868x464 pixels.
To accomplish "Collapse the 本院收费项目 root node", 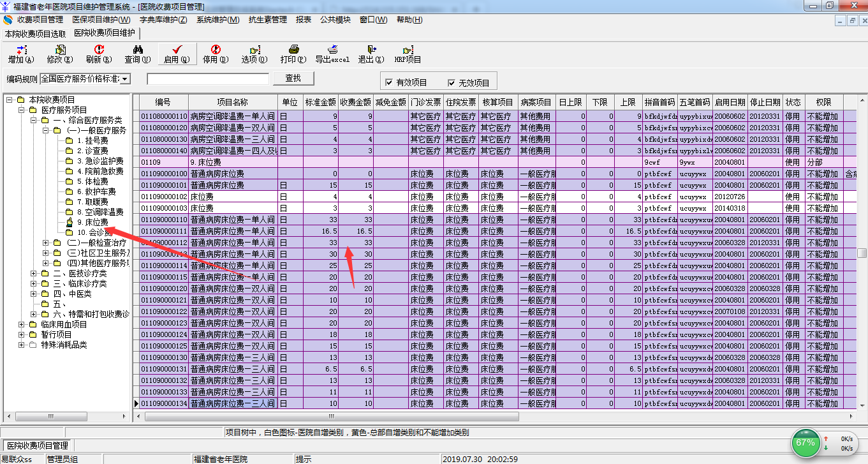I will (x=9, y=100).
